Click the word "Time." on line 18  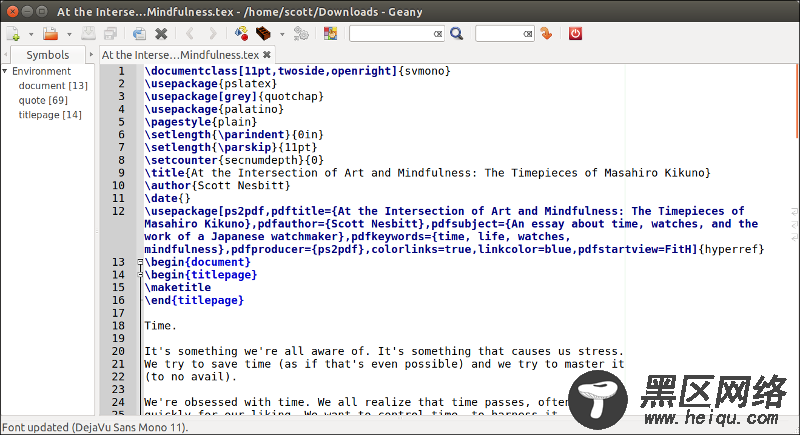[x=160, y=326]
